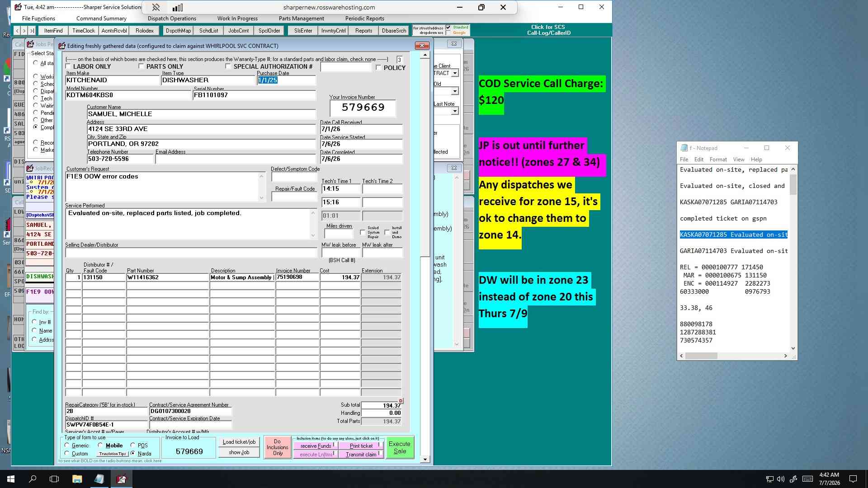Open the notification center icon

coord(853,479)
